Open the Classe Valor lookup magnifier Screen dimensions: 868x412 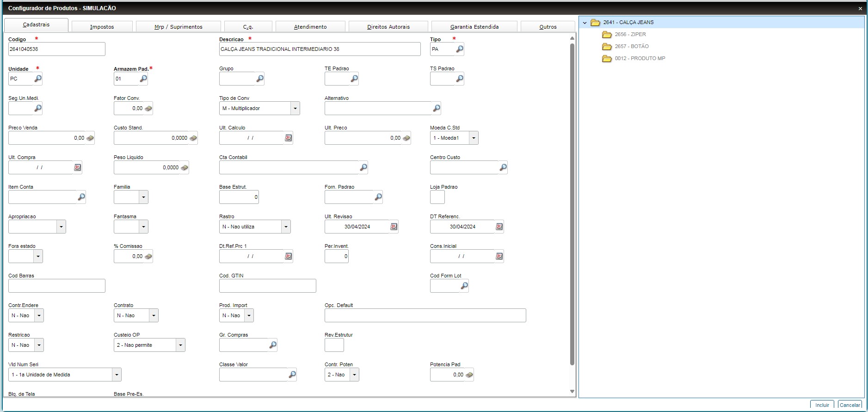click(292, 375)
